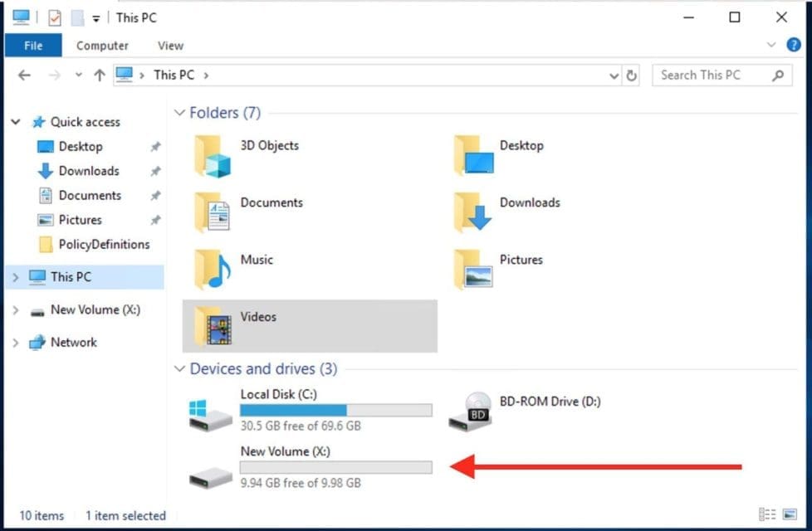Switch to details view in status bar
Image resolution: width=812 pixels, height=531 pixels.
pyautogui.click(x=768, y=515)
